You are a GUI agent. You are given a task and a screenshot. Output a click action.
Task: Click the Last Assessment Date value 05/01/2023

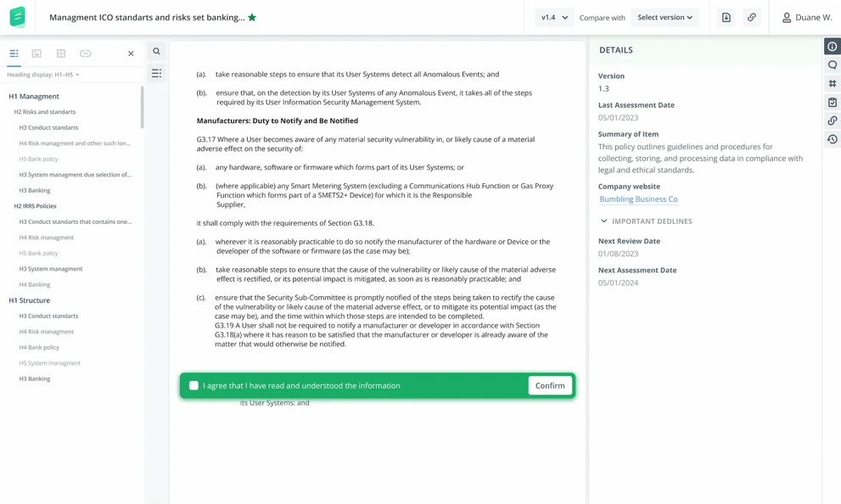click(619, 117)
